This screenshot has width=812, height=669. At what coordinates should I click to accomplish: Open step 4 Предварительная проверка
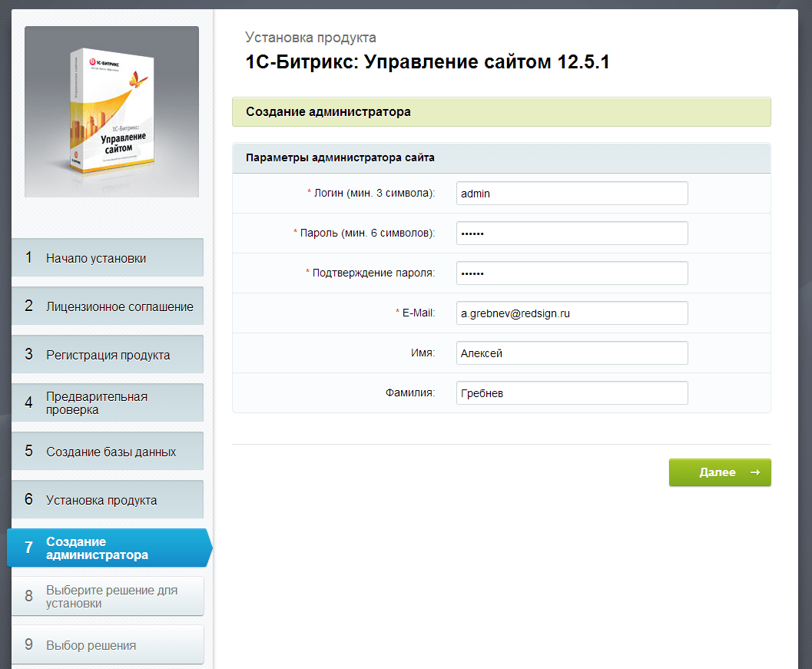108,402
